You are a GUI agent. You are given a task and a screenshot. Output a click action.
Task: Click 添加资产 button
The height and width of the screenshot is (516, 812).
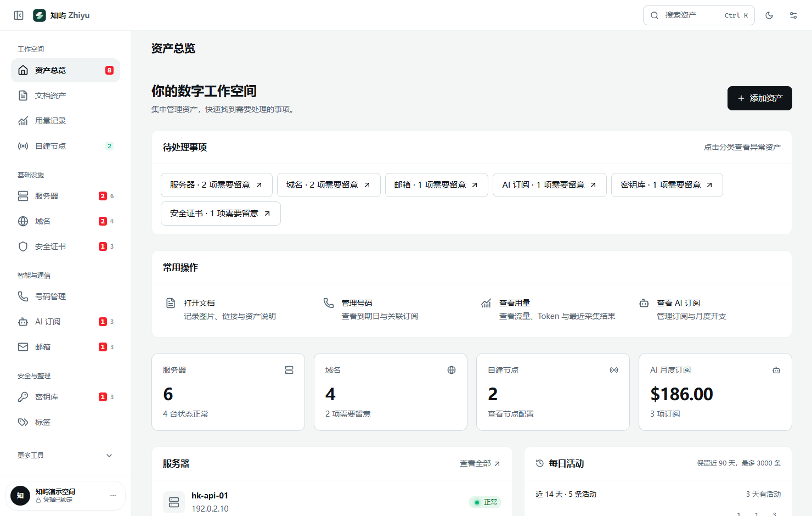pos(759,98)
